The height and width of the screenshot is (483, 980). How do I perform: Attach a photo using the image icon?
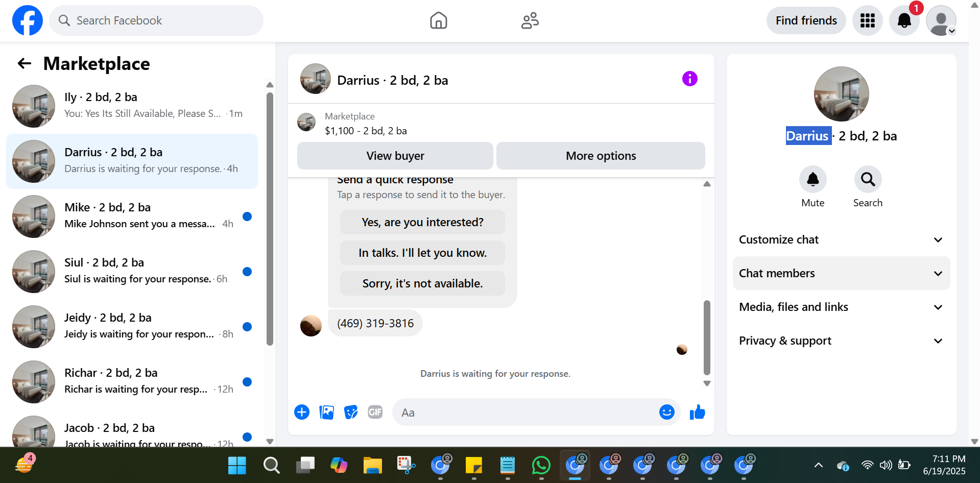coord(326,412)
